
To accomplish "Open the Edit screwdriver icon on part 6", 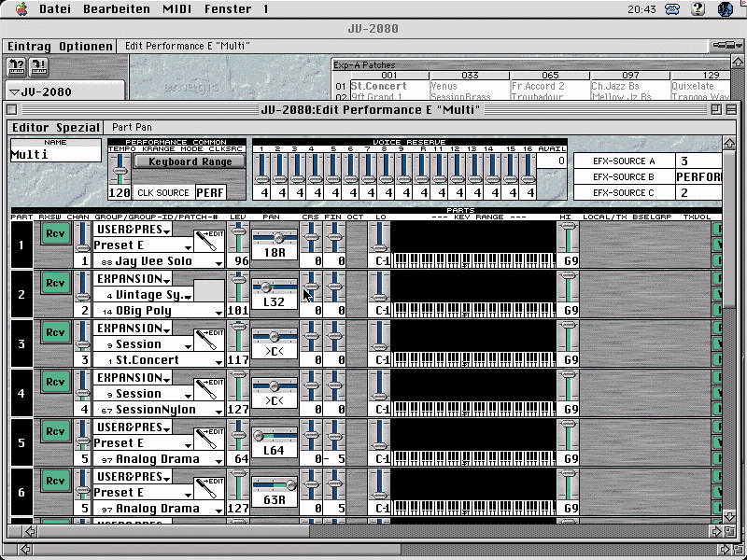I will tap(209, 488).
